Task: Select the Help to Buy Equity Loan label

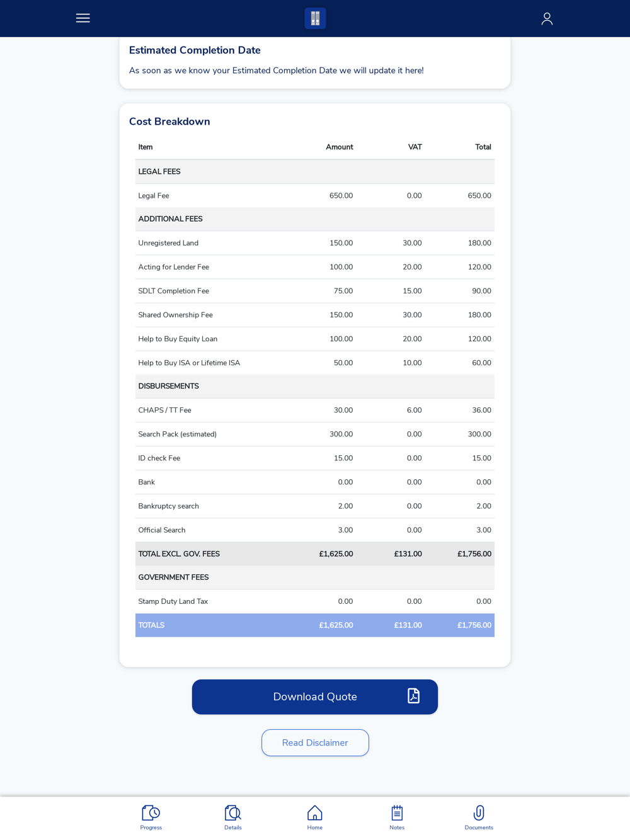Action: (x=178, y=339)
